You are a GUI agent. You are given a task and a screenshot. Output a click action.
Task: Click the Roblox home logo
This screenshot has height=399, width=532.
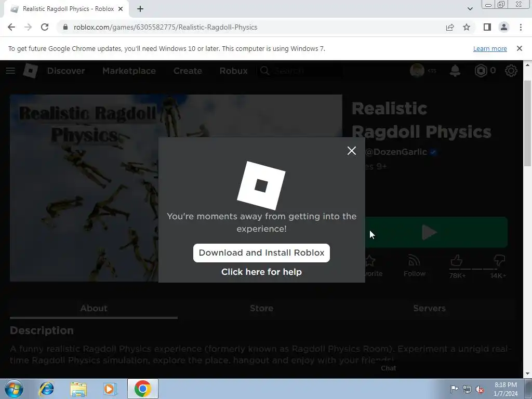(x=30, y=71)
